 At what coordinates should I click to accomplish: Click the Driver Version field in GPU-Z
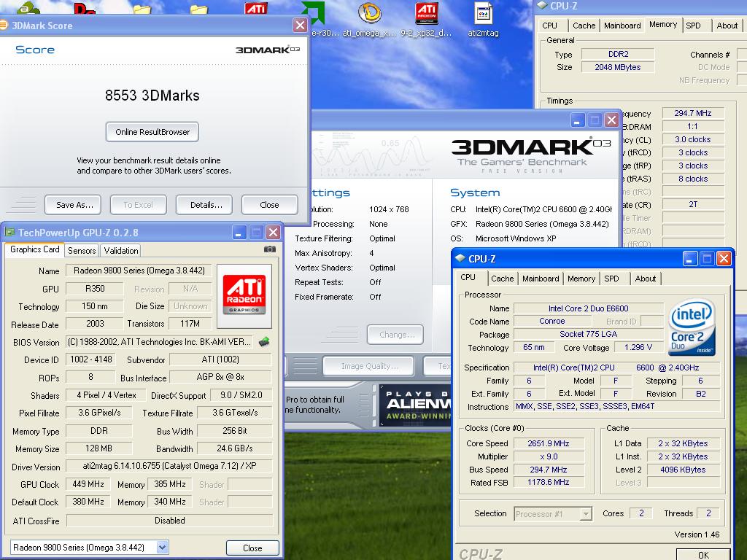(x=169, y=466)
